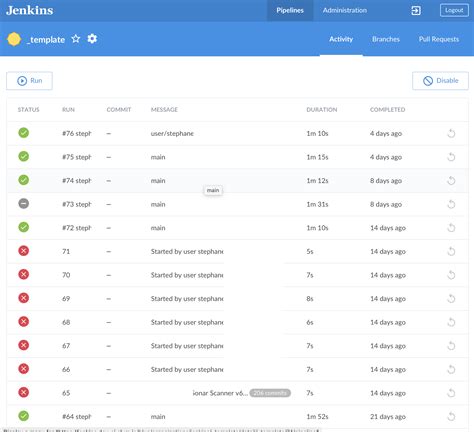Click the Logout button
This screenshot has height=432, width=474.
(x=454, y=10)
